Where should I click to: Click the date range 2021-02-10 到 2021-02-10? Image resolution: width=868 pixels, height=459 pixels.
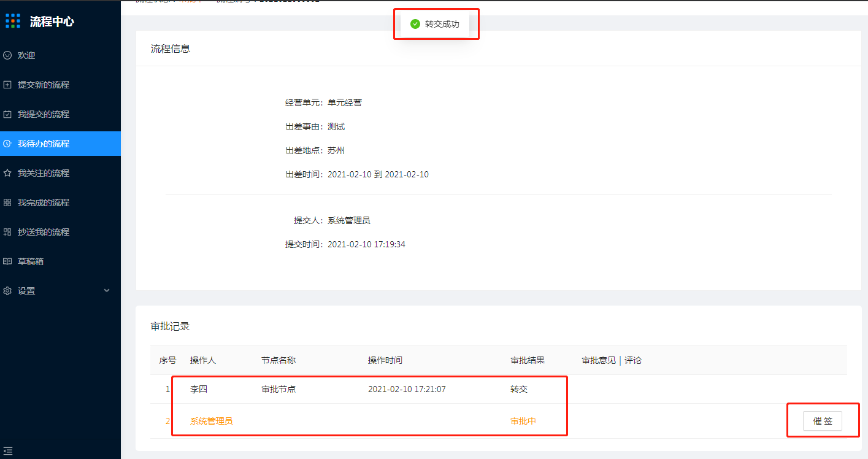(x=378, y=174)
